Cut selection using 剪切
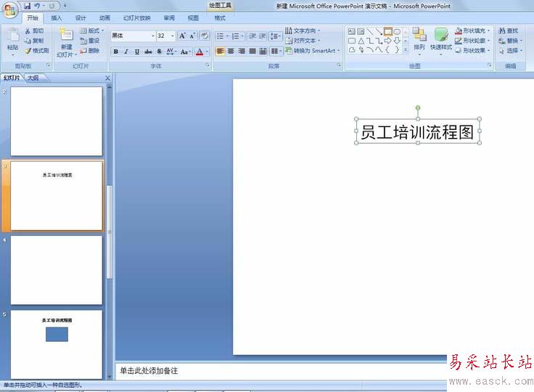Screen dimensions: 534x392 [x=34, y=31]
